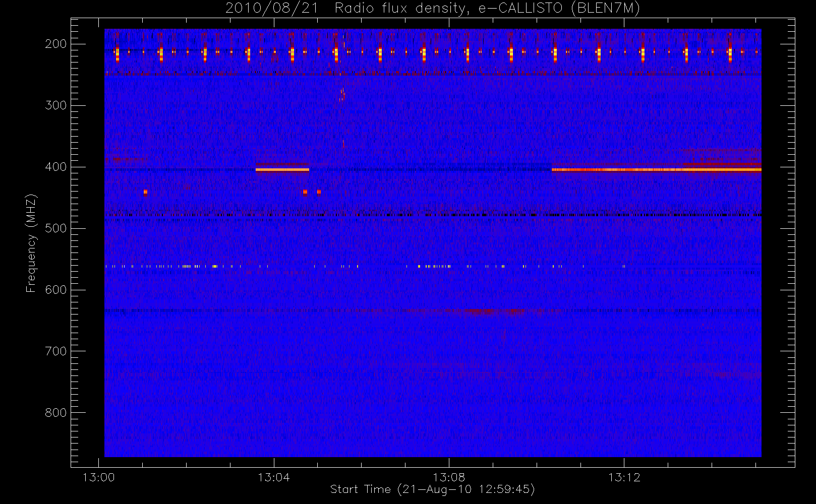Click the 13:08 time axis label
Viewport: 816px width, 504px height.
pyautogui.click(x=449, y=477)
